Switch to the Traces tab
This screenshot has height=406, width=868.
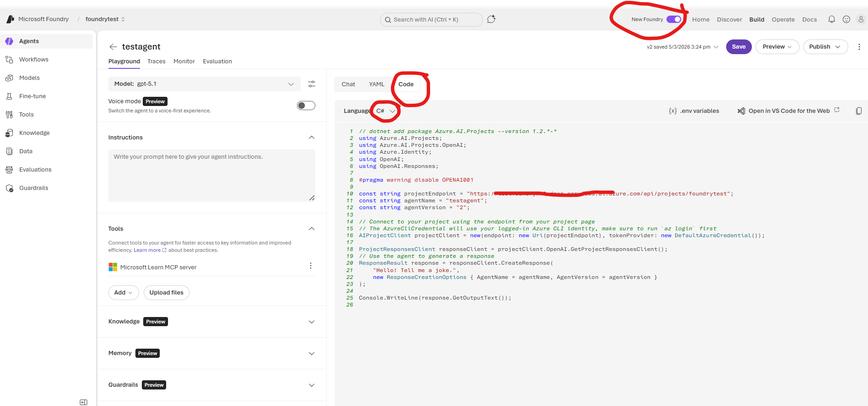tap(156, 61)
